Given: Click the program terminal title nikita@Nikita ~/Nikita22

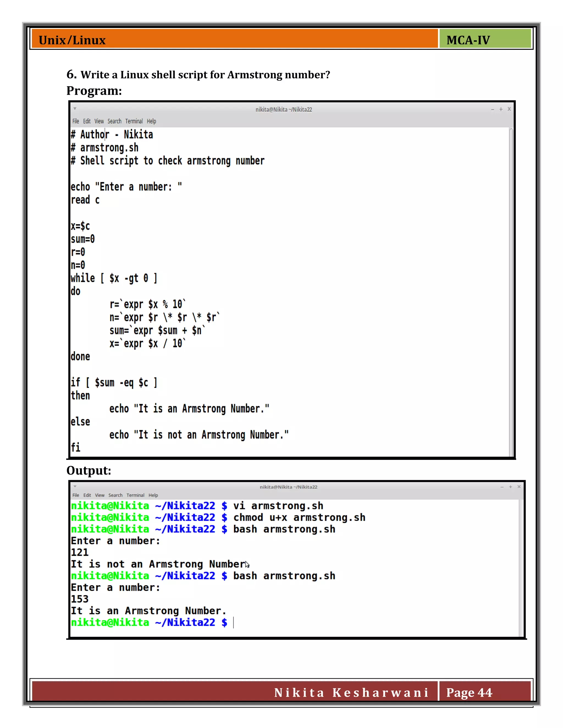Looking at the screenshot, I should click(283, 109).
